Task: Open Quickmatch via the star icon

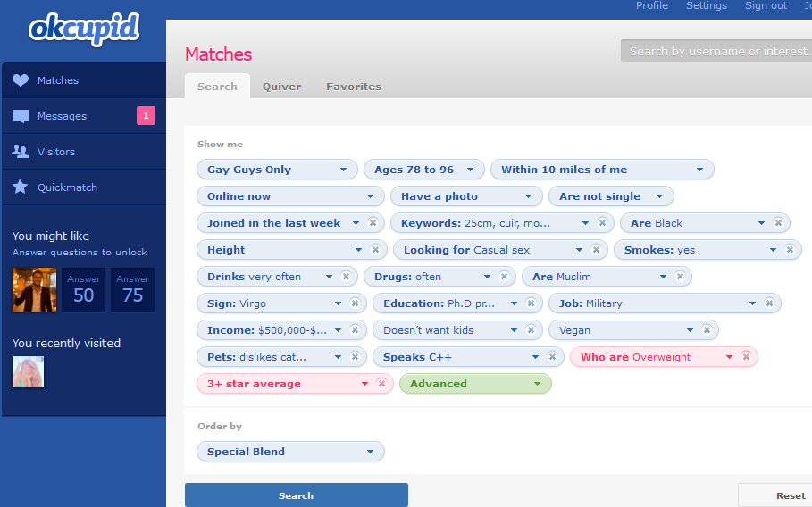Action: [21, 187]
